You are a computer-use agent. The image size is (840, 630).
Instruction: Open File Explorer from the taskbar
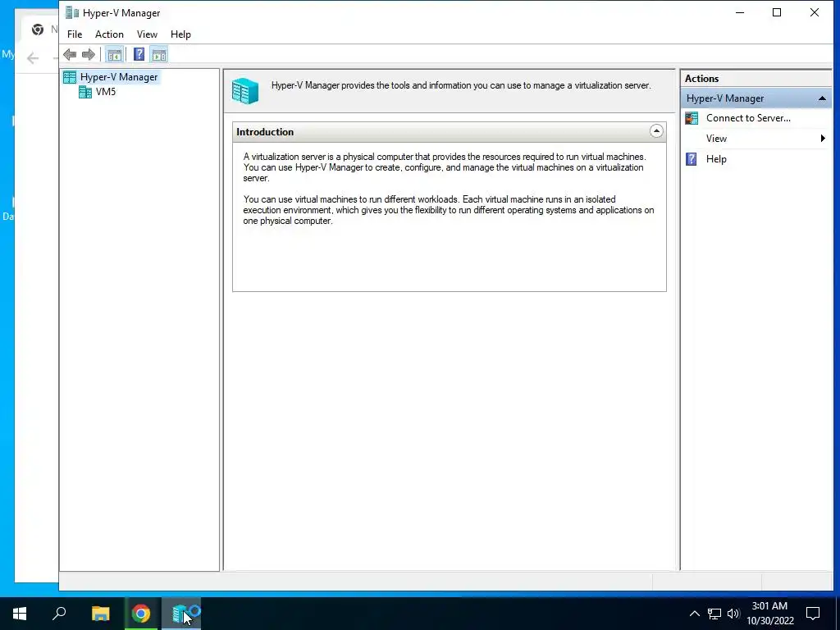click(100, 614)
